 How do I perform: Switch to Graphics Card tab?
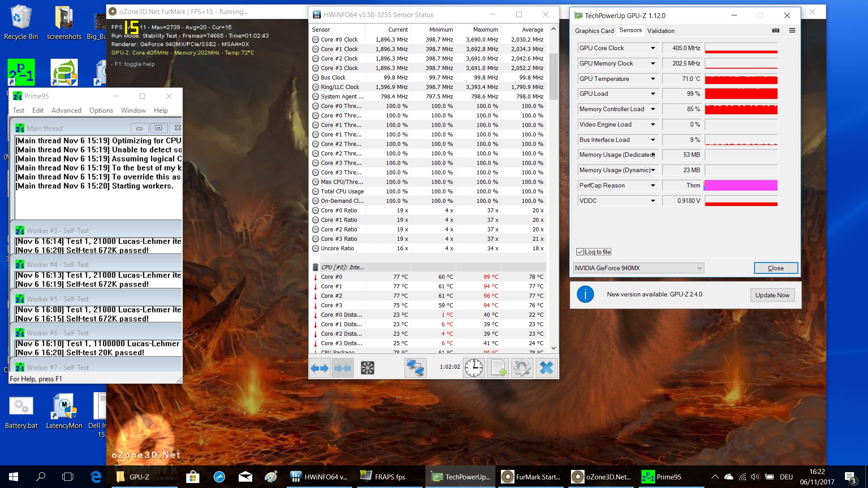[x=594, y=31]
